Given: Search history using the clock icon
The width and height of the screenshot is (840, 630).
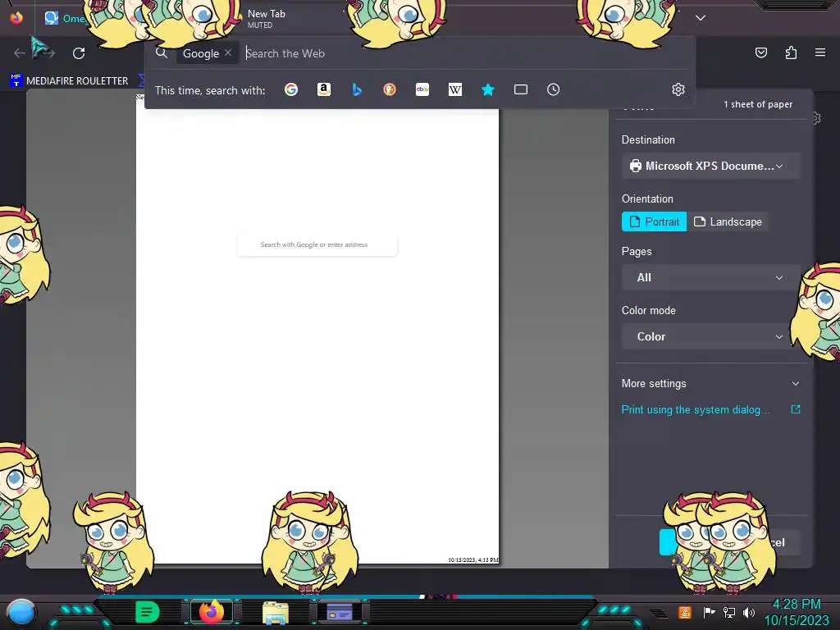Looking at the screenshot, I should point(554,89).
